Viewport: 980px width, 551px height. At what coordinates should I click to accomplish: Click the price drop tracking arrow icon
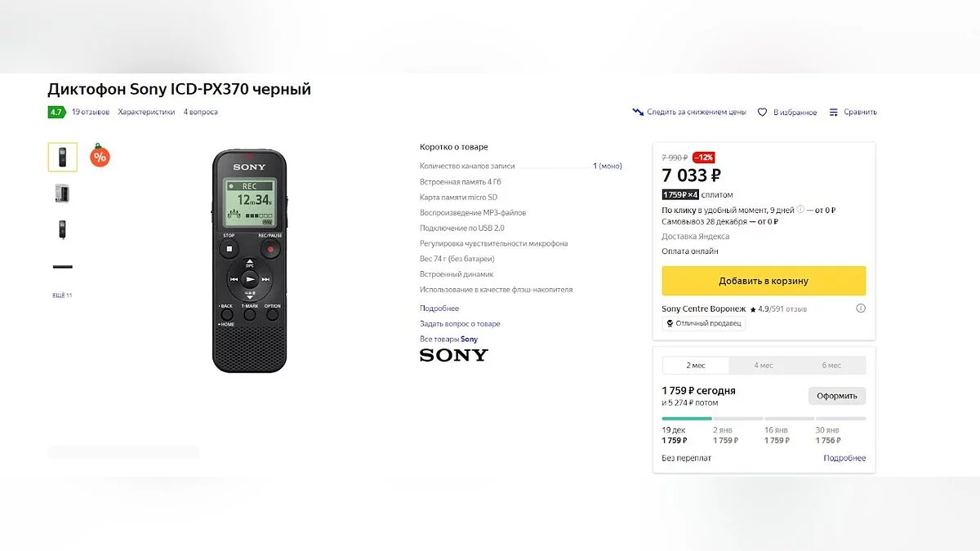coord(638,112)
